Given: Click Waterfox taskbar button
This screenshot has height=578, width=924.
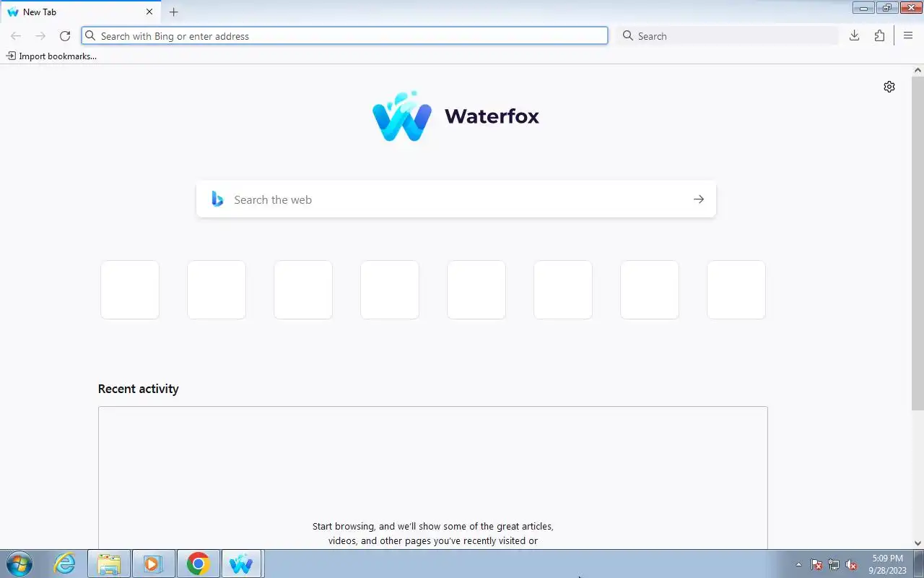Looking at the screenshot, I should coord(242,564).
